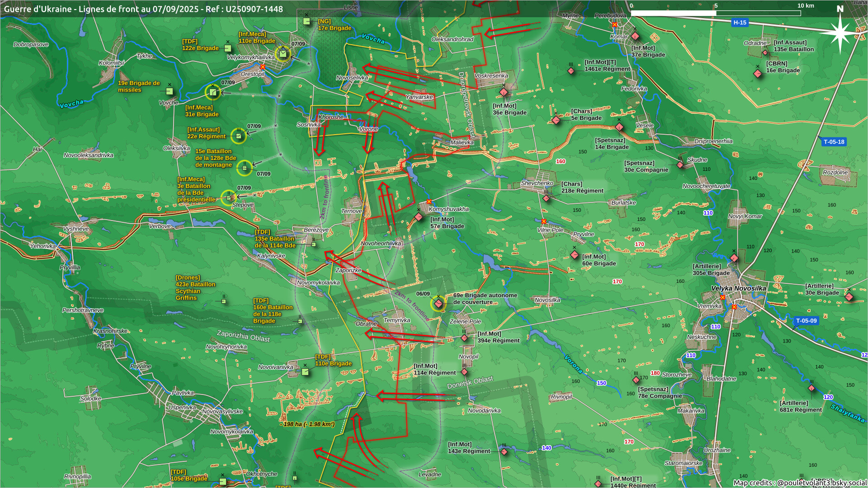Click the 22e Régiment assault circled marker
This screenshot has height=488, width=868.
(239, 136)
